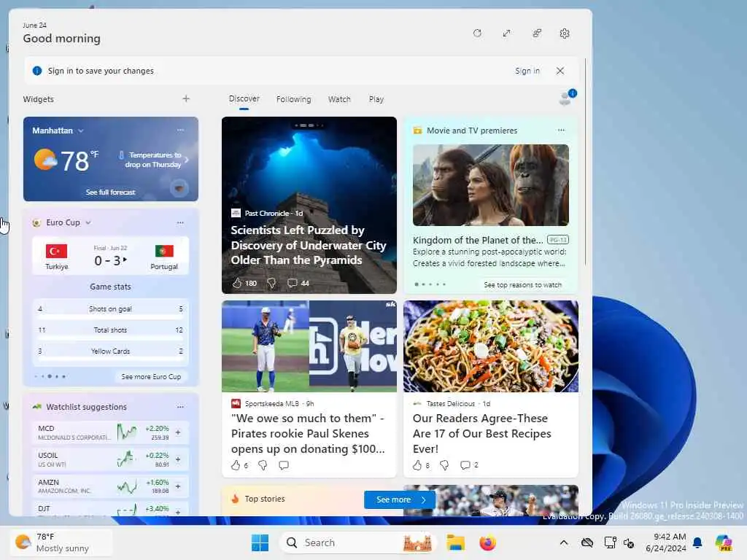Dislike the Underwater City article
The image size is (747, 560).
[271, 283]
